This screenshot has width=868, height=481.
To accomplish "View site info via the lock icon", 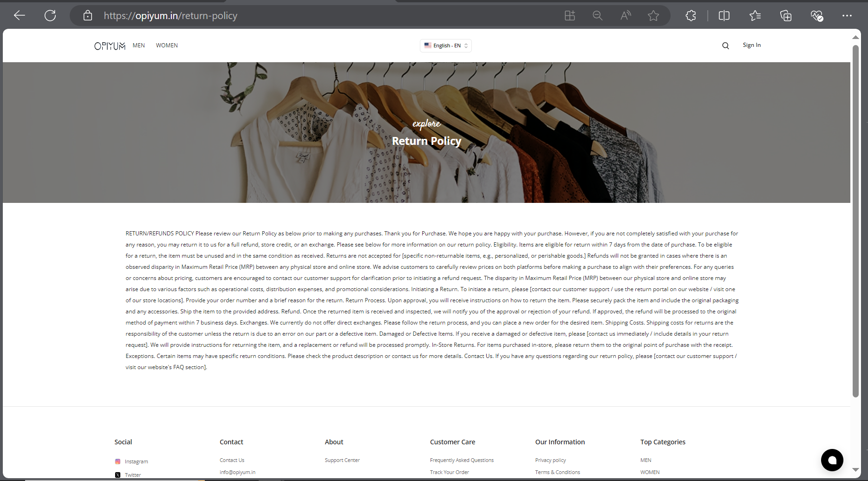I will [88, 16].
